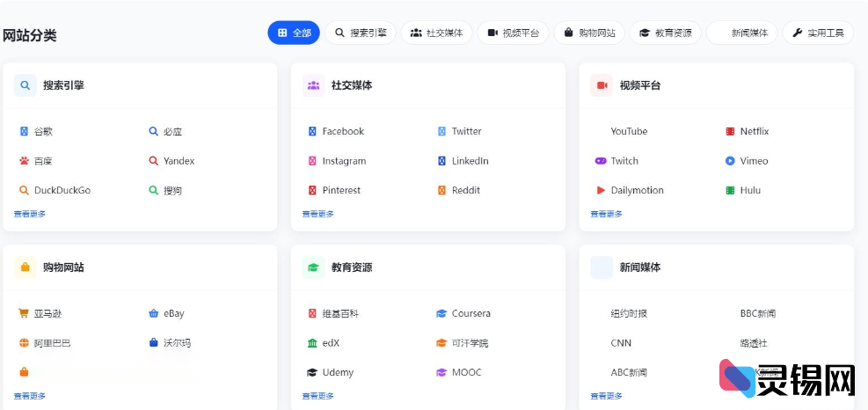Click 查看更多 in the 购物网站 card
Image resolution: width=868 pixels, height=410 pixels.
point(30,396)
